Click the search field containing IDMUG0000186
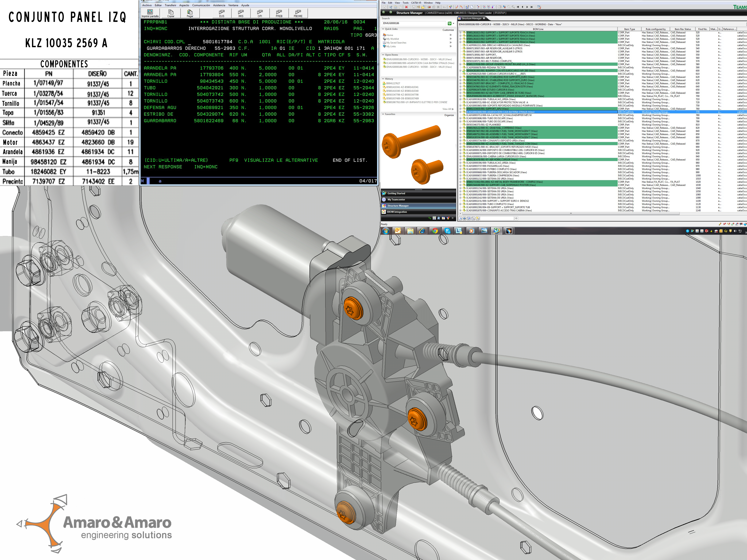Screen dimensions: 747x560 pyautogui.click(x=414, y=23)
